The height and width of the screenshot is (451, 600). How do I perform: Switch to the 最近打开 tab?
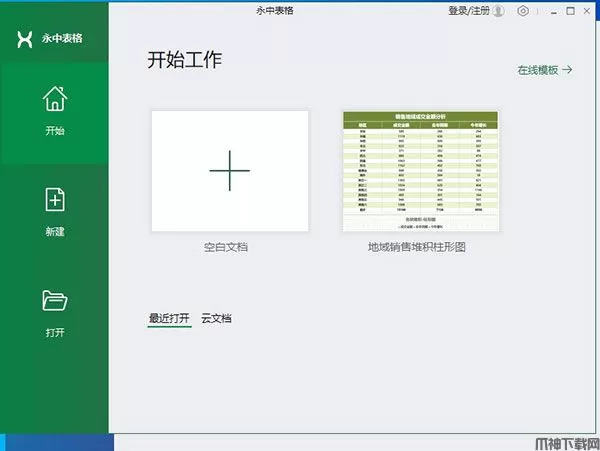pos(169,318)
